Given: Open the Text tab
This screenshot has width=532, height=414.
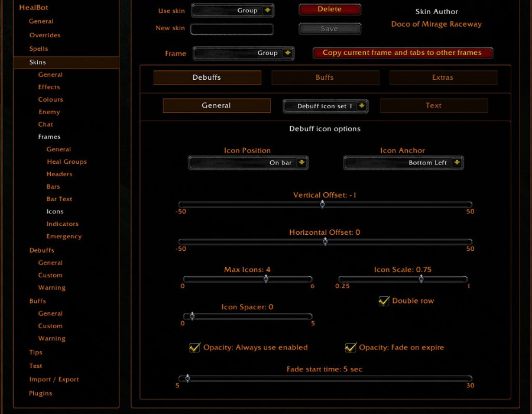Looking at the screenshot, I should tap(434, 105).
